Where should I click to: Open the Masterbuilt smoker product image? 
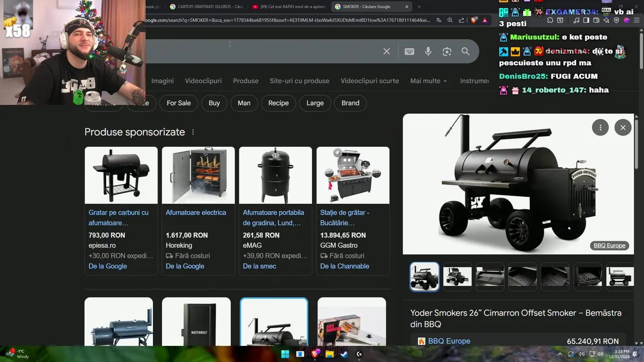196,322
